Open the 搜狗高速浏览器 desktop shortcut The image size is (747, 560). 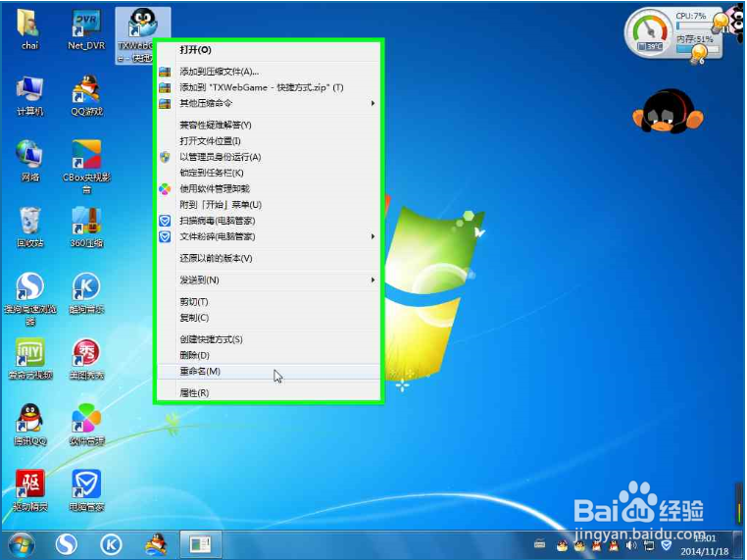30,298
